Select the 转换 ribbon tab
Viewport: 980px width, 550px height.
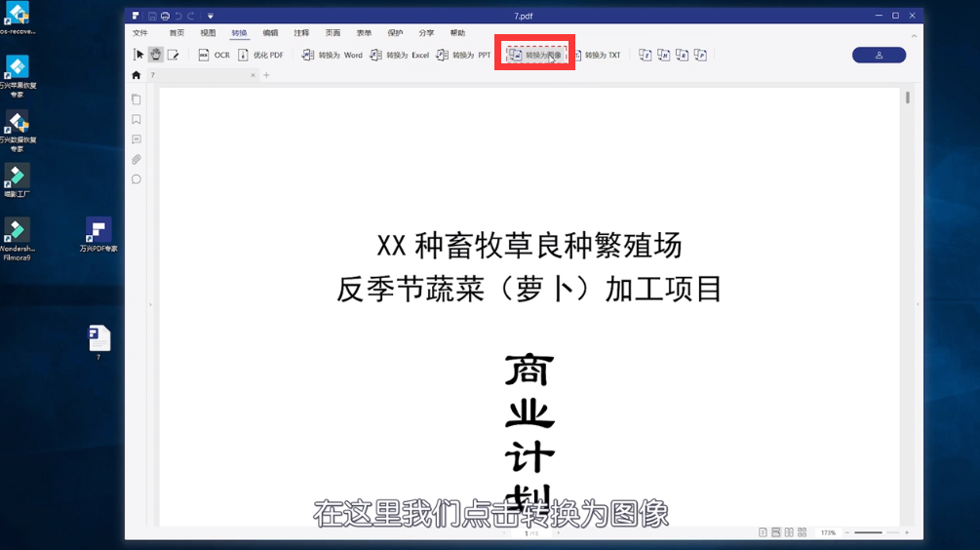[239, 32]
